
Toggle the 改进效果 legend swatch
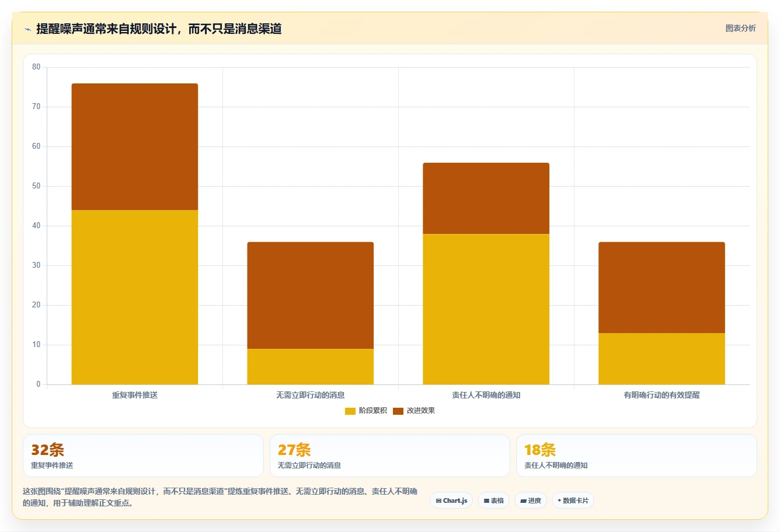tap(398, 411)
